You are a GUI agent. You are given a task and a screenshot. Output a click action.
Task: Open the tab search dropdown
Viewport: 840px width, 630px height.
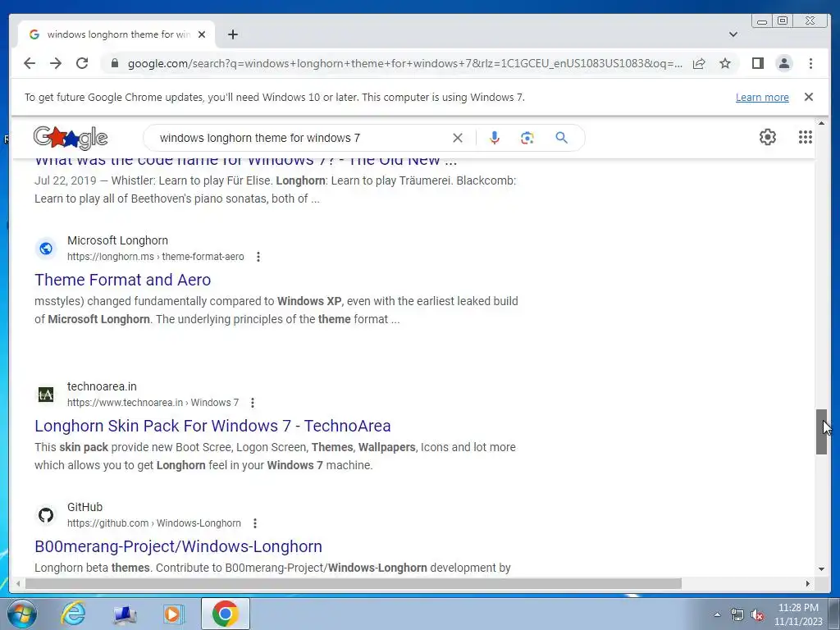point(733,34)
